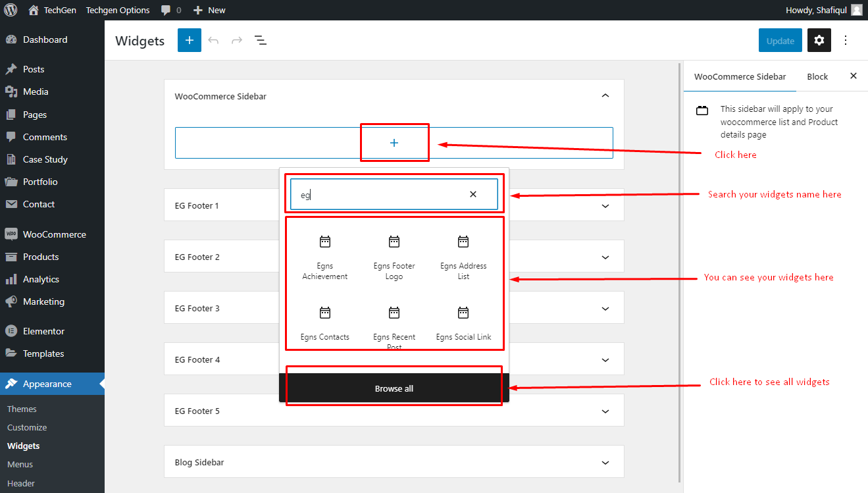
Task: Select the Egns Footer Logo widget
Action: tap(394, 257)
